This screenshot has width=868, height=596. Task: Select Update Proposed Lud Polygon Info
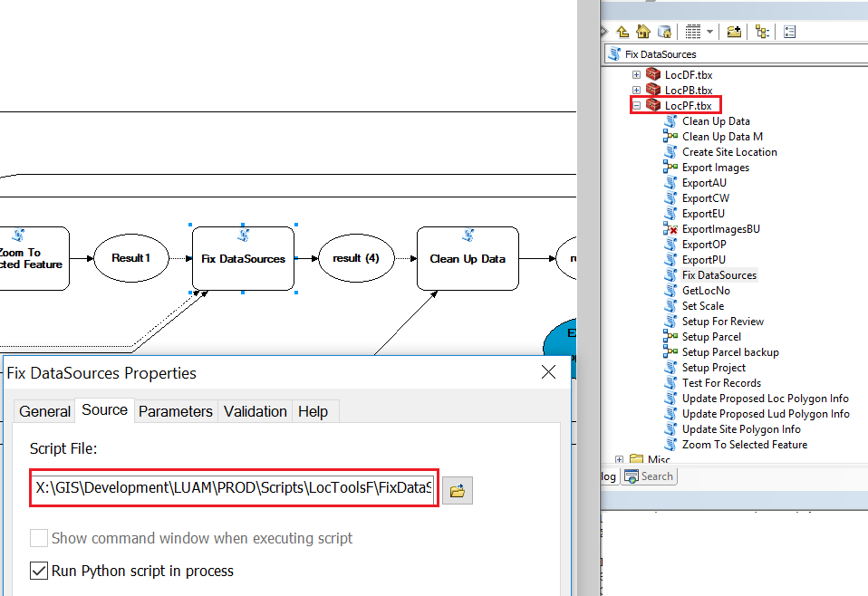click(x=766, y=414)
